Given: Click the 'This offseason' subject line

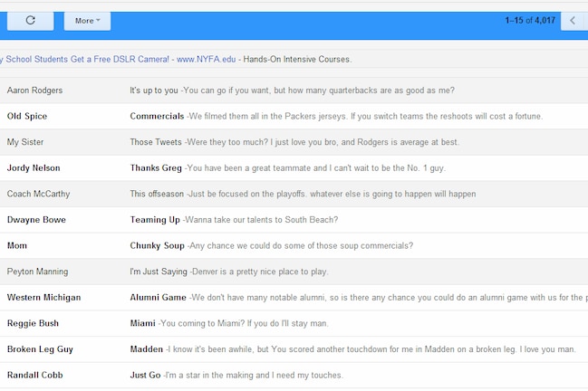Looking at the screenshot, I should tap(157, 194).
